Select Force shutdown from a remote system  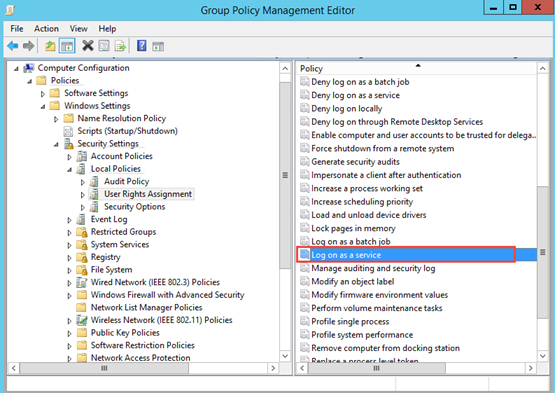tap(383, 148)
